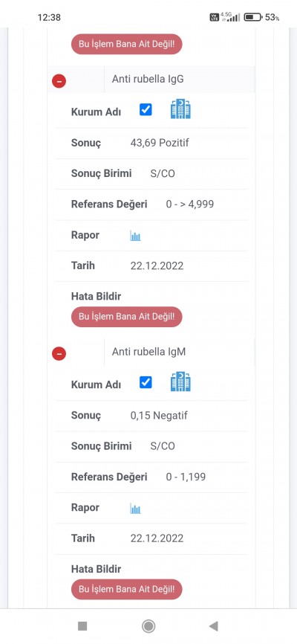This screenshot has height=644, width=297.
Task: Click the topmost Bu İşlem Bana Ait Değil button
Action: 126,44
